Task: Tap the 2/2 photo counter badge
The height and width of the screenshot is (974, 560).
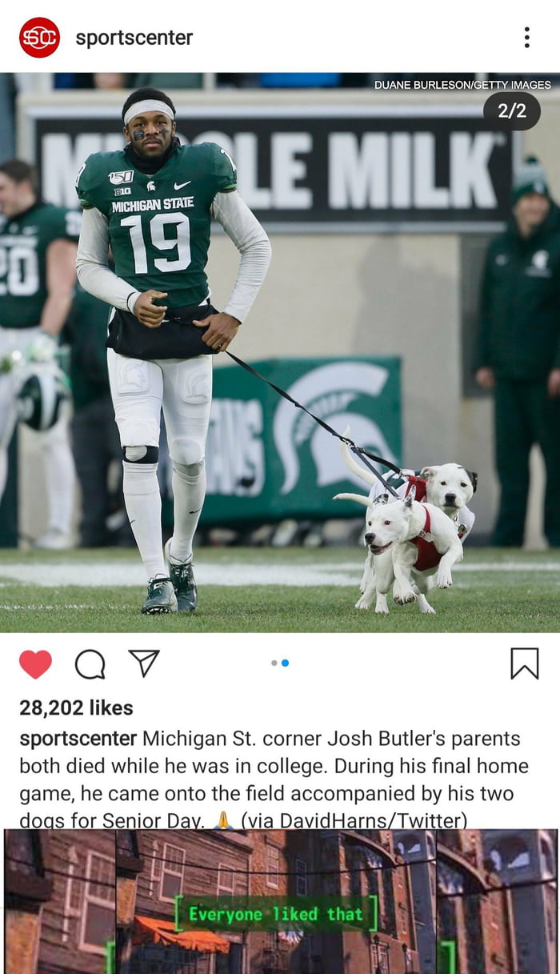Action: click(x=512, y=111)
